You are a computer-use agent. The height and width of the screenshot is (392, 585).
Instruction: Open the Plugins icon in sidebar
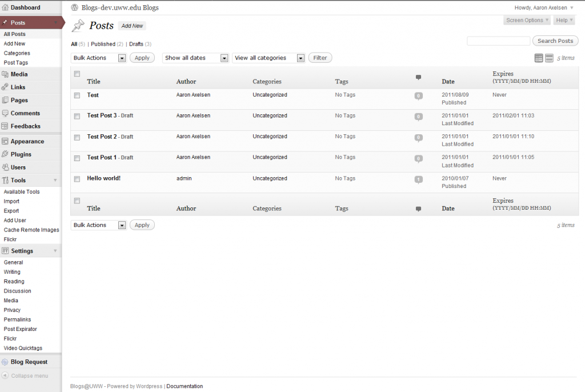click(5, 154)
